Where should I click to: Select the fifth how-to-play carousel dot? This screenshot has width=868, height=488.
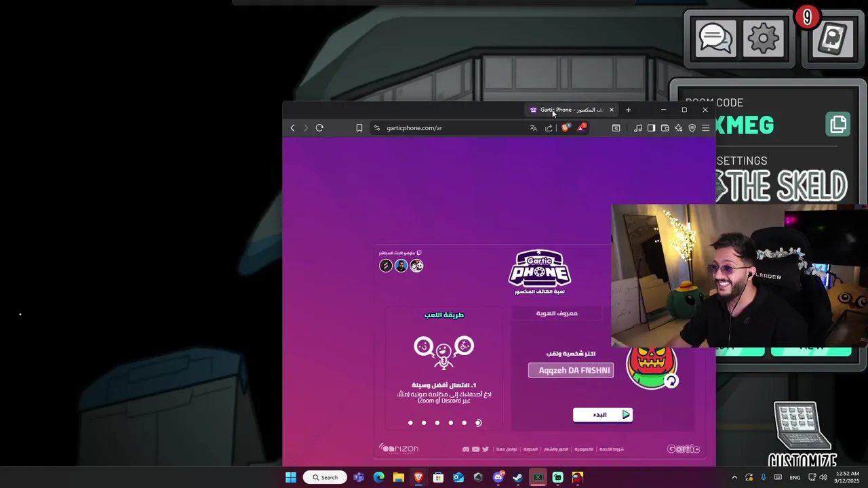[x=465, y=423]
